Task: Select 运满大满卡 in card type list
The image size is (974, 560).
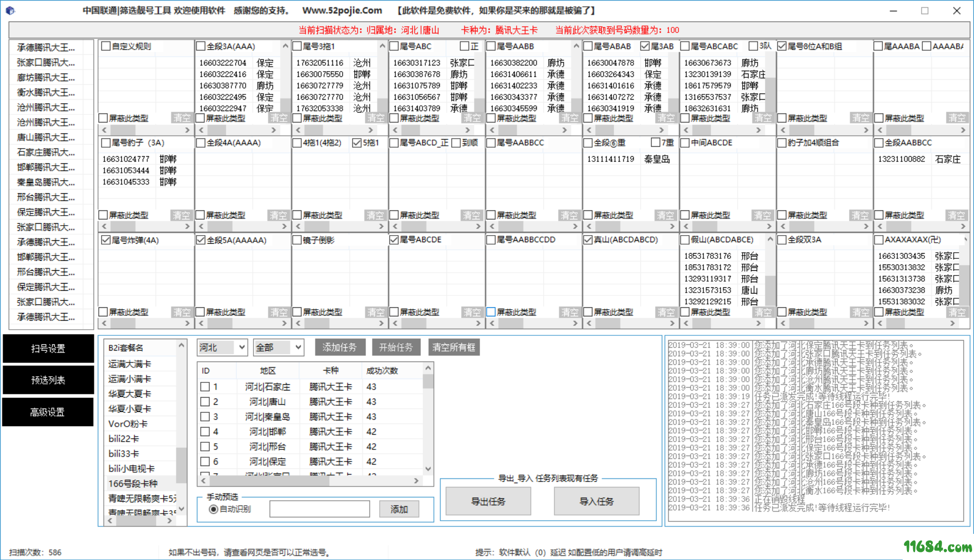Action: (x=141, y=364)
